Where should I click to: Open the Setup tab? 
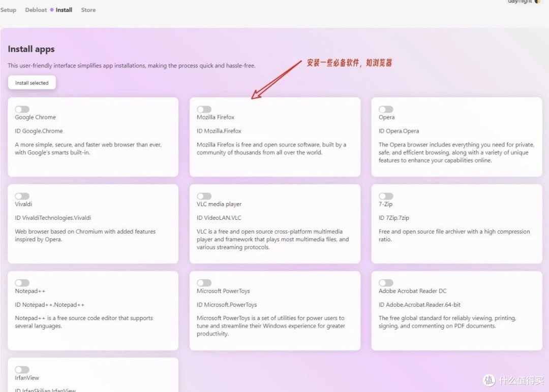8,10
